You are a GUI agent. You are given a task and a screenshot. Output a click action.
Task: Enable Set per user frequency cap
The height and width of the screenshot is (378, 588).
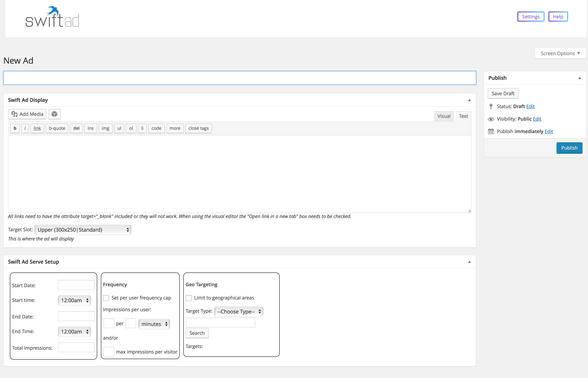click(x=106, y=298)
